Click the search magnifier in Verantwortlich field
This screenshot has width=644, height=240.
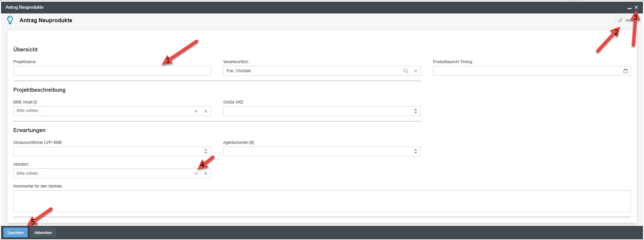coord(406,71)
